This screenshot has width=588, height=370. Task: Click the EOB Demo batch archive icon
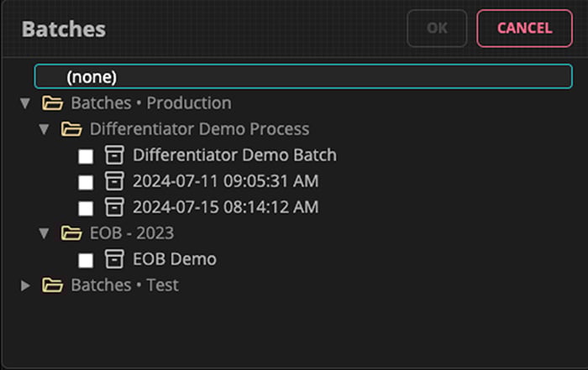(113, 259)
